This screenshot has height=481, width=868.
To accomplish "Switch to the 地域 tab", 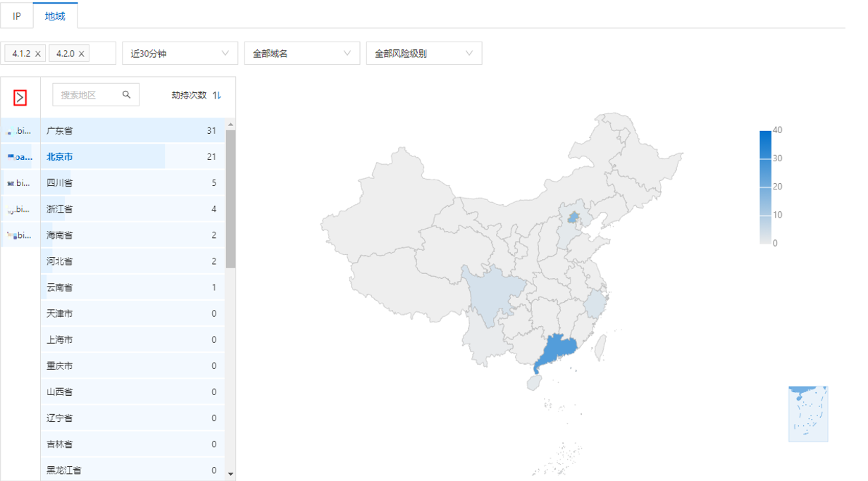I will (x=55, y=15).
